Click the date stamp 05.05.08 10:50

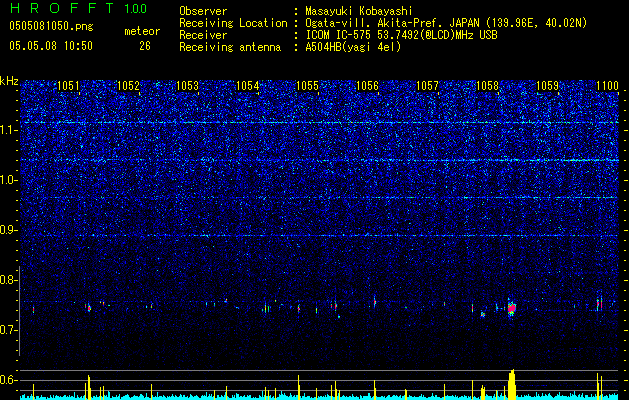pyautogui.click(x=51, y=46)
